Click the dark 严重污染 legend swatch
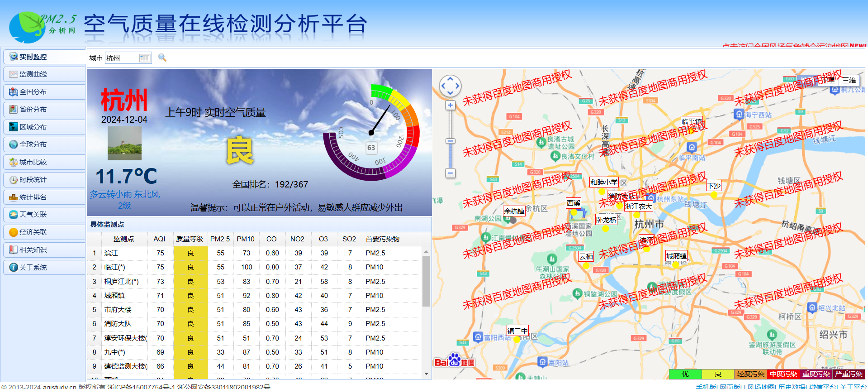The width and height of the screenshot is (868, 389). pos(849,374)
